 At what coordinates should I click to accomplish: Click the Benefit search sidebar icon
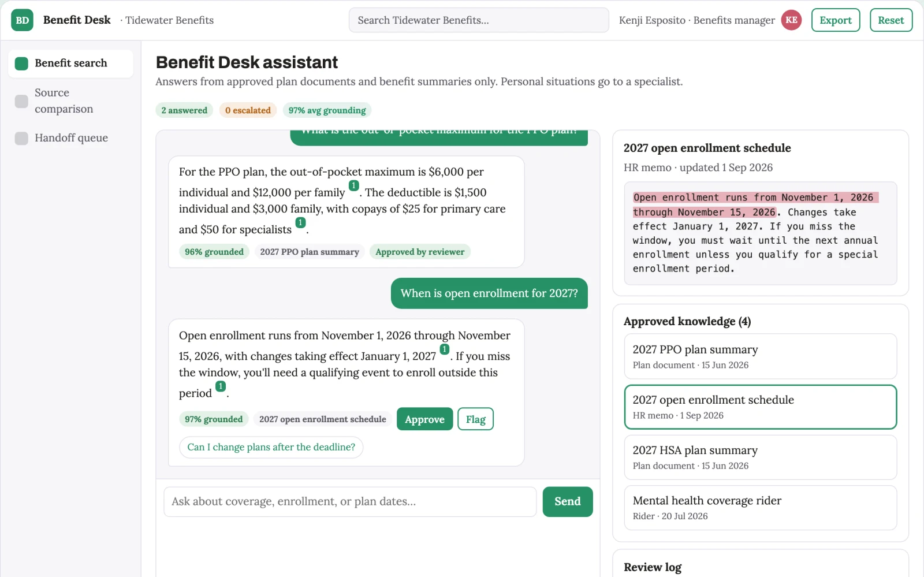21,64
